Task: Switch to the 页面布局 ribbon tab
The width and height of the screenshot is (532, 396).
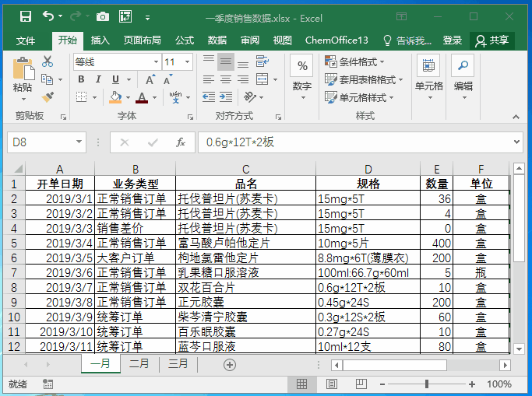Action: (143, 40)
